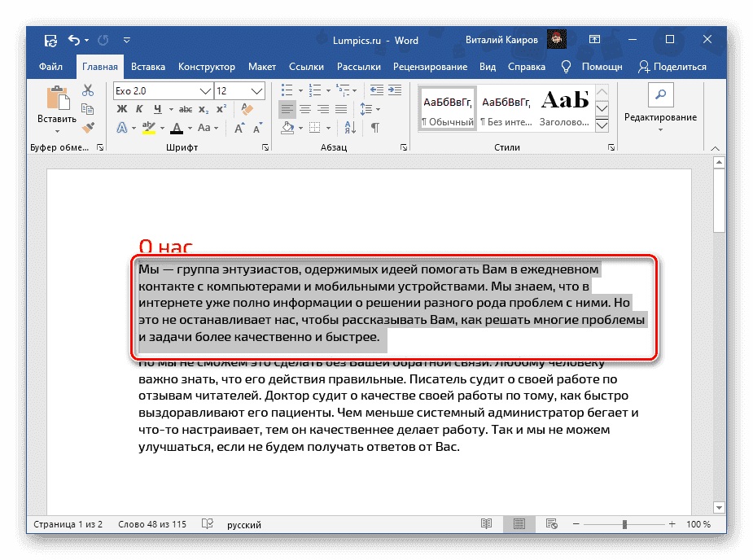Image resolution: width=753 pixels, height=560 pixels.
Task: Toggle justified paragraph alignment
Action: [x=341, y=108]
